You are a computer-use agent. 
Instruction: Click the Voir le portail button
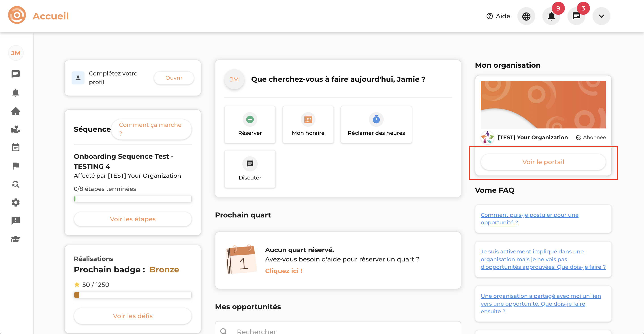tap(543, 162)
